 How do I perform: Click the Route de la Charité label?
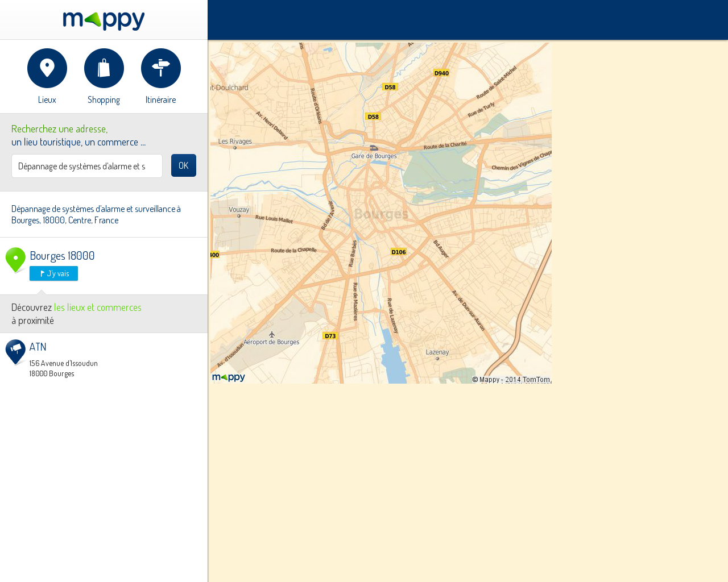pos(445,145)
